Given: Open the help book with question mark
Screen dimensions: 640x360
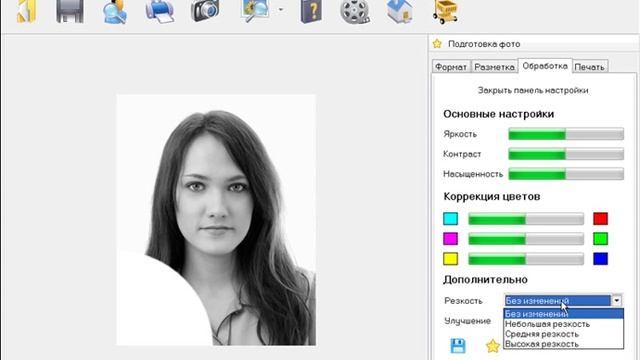Looking at the screenshot, I should point(311,11).
